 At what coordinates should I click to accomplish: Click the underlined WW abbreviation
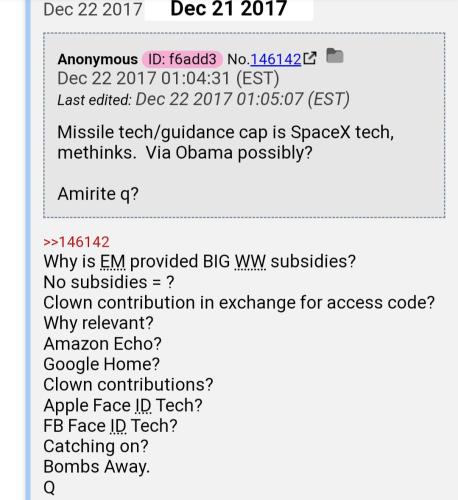tap(250, 262)
